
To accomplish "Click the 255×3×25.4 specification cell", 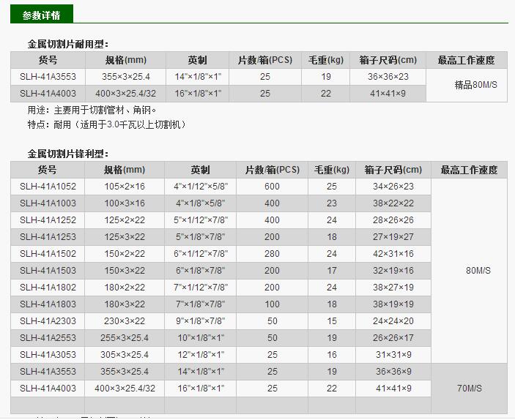I will (x=125, y=338).
